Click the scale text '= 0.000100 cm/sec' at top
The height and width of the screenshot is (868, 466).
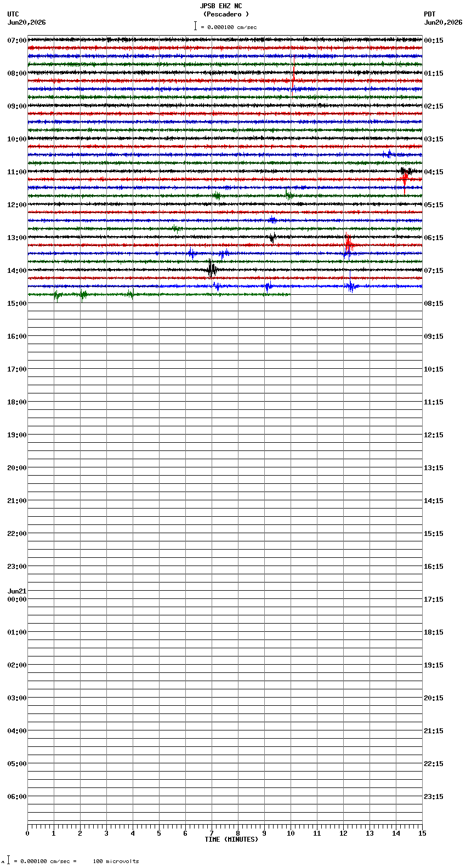229,27
